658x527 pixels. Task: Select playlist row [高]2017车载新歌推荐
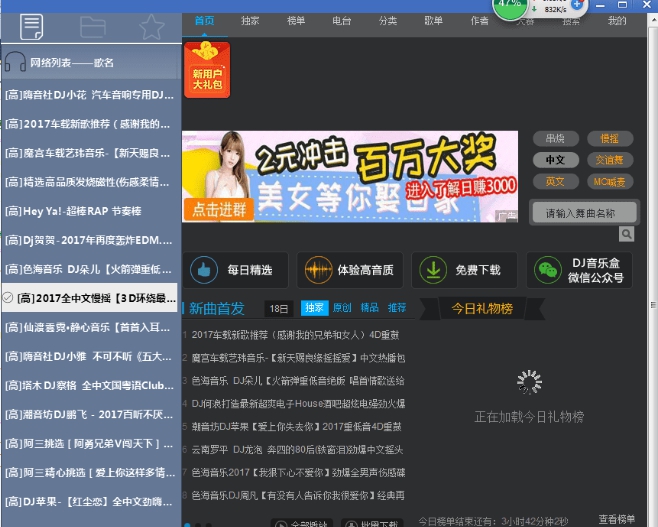(91, 124)
